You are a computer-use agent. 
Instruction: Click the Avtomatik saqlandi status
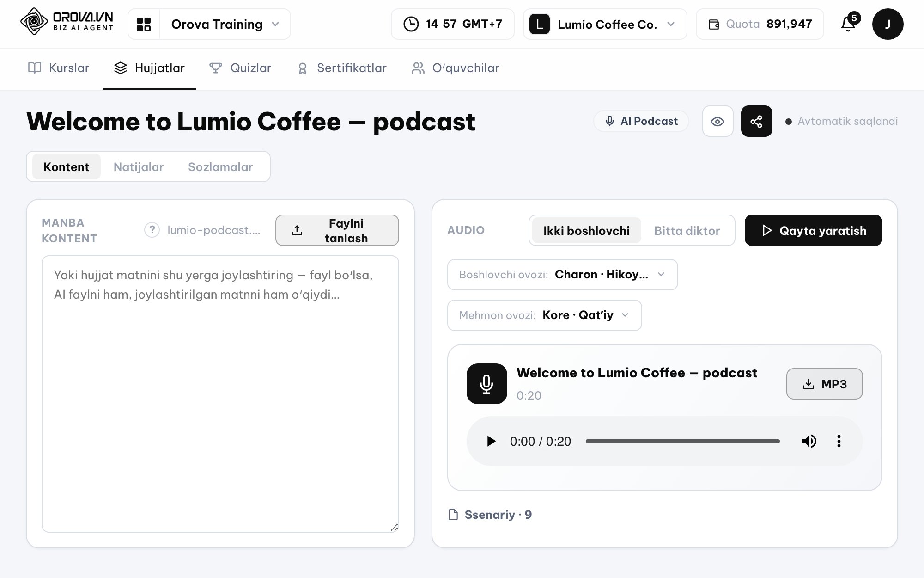(x=841, y=121)
